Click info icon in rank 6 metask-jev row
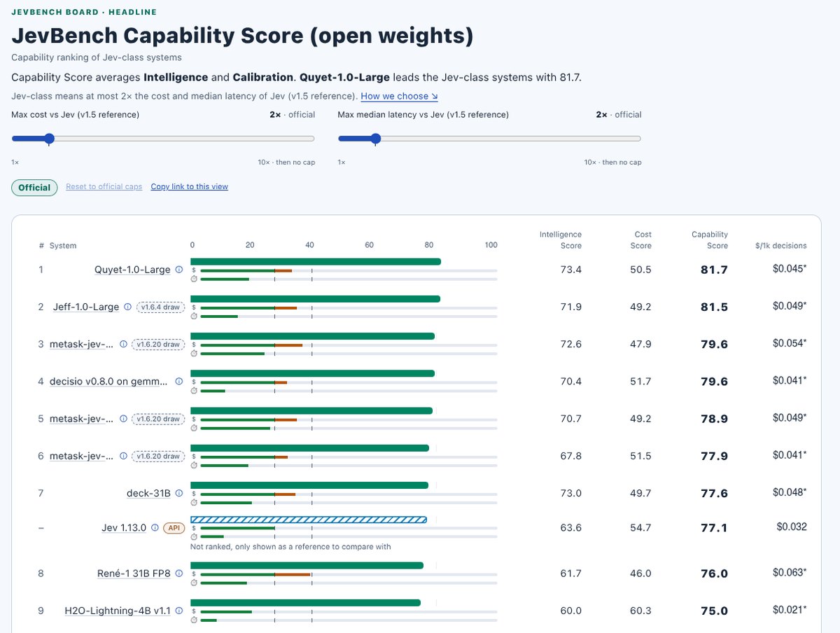The height and width of the screenshot is (633, 840). pos(123,456)
